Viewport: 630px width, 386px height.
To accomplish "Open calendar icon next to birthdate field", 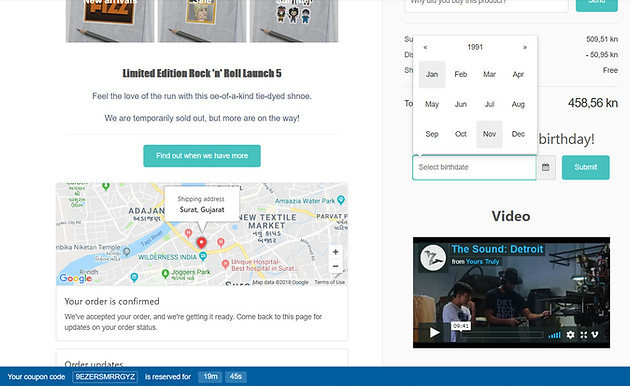I will point(546,167).
